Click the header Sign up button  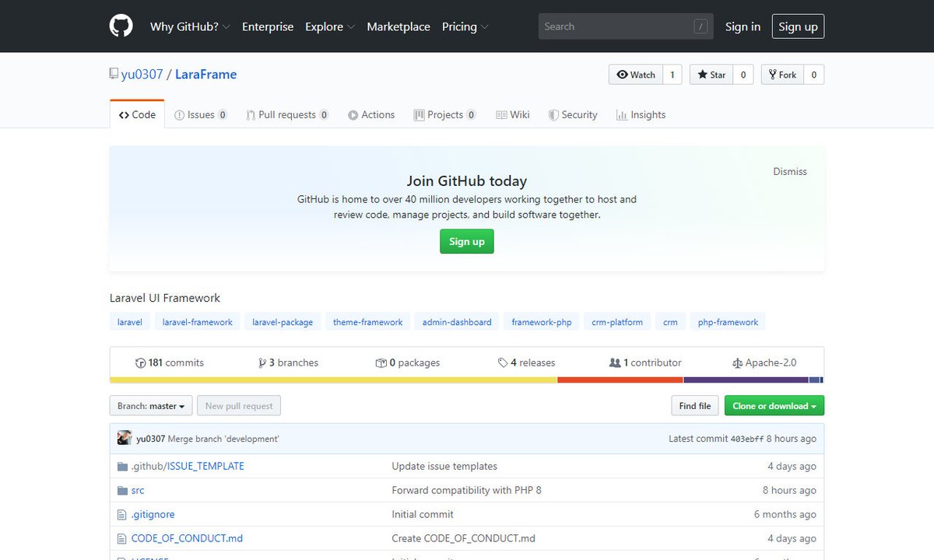[x=798, y=26]
